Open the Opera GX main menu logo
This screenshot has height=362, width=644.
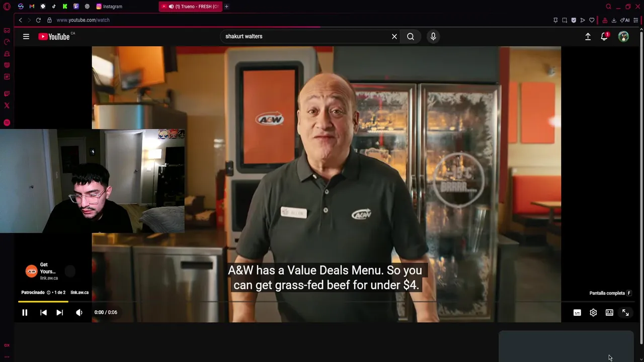click(x=7, y=7)
